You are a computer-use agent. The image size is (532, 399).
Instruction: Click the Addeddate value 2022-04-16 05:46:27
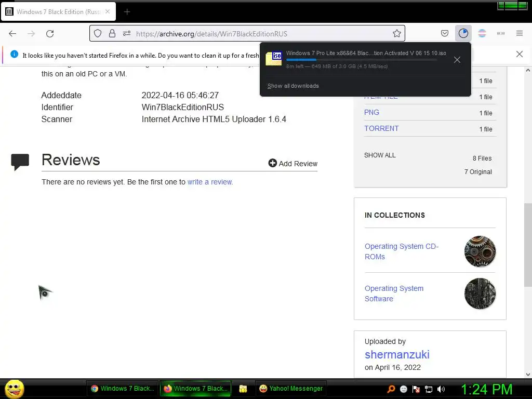click(x=180, y=96)
